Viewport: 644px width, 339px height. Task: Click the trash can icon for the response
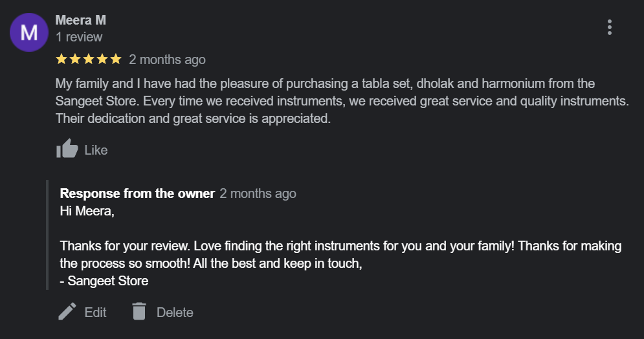139,312
